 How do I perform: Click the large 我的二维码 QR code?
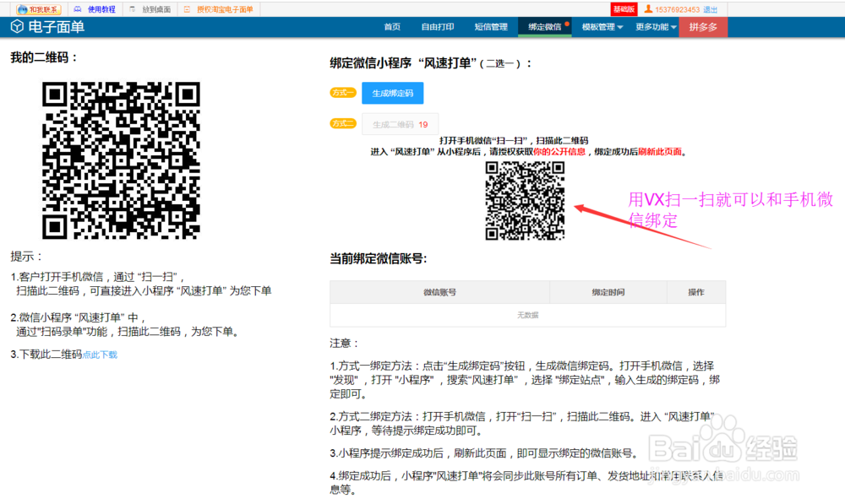[121, 160]
